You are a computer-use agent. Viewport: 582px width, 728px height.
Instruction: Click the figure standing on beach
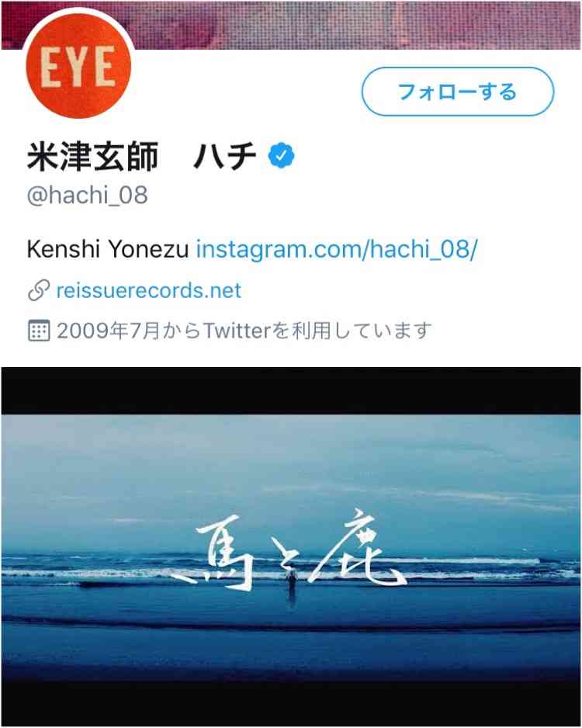coord(292,586)
